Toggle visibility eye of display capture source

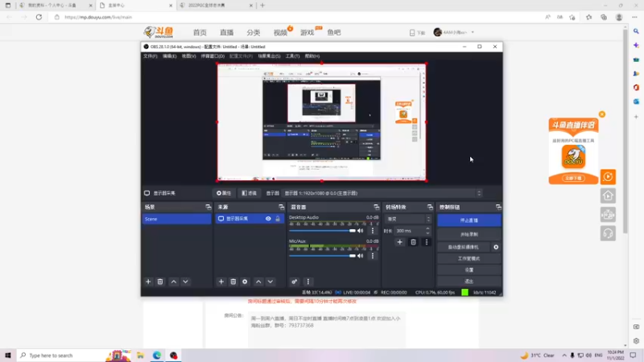click(x=268, y=219)
